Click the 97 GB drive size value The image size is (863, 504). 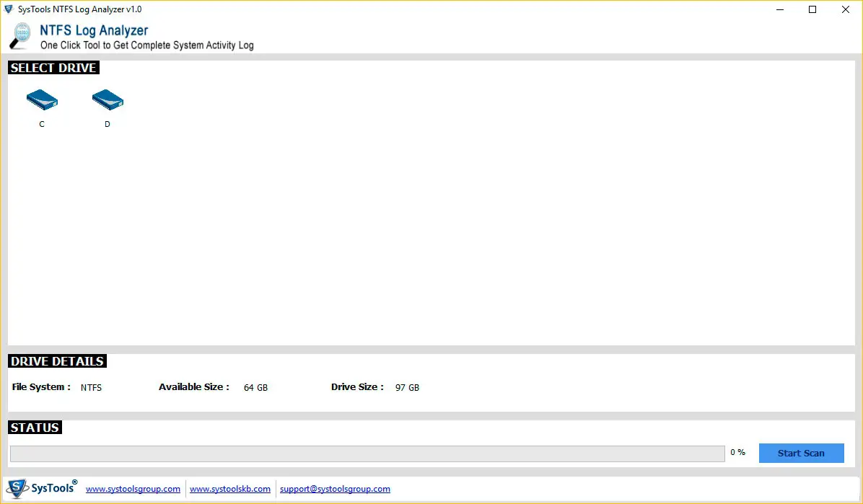coord(407,387)
